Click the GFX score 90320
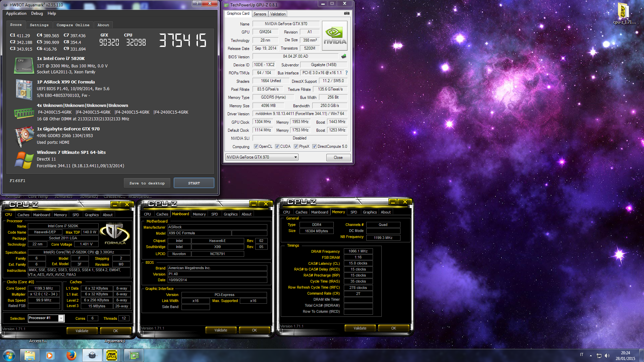Image resolution: width=644 pixels, height=362 pixels. [x=109, y=43]
